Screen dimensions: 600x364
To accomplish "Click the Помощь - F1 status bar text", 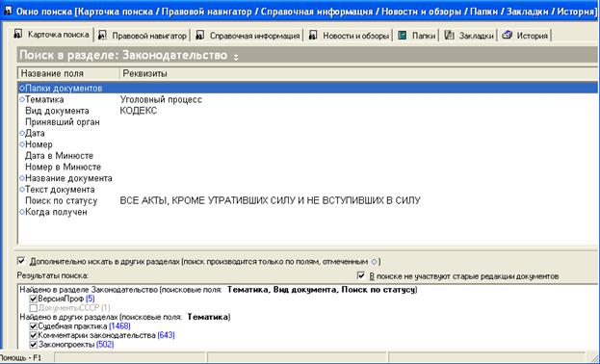I will [x=20, y=358].
